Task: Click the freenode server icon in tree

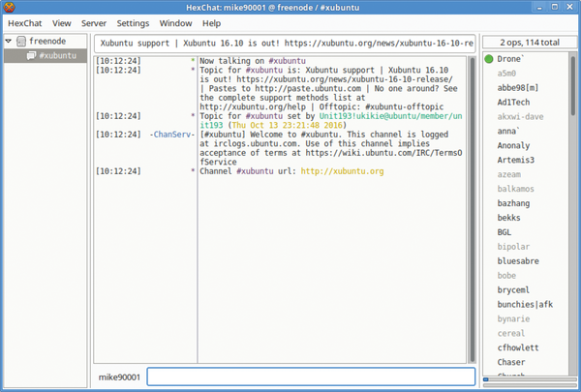Action: point(21,41)
